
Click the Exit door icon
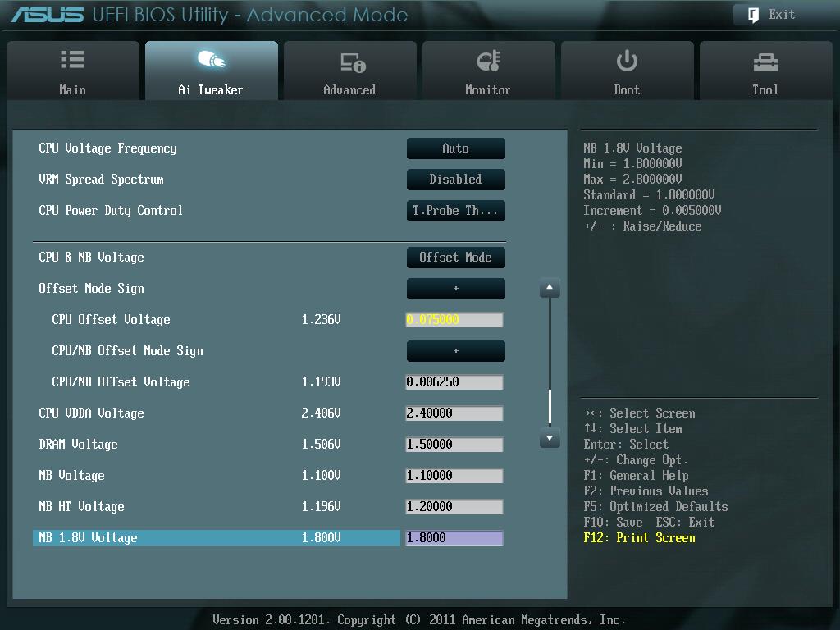point(753,15)
